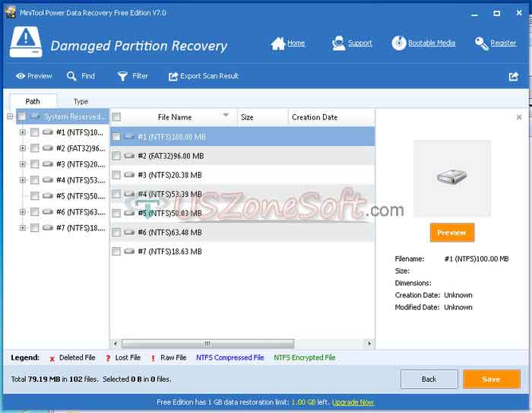Viewport: 532px width, 413px height.
Task: Check the System Reserved tree checkbox
Action: [x=21, y=116]
